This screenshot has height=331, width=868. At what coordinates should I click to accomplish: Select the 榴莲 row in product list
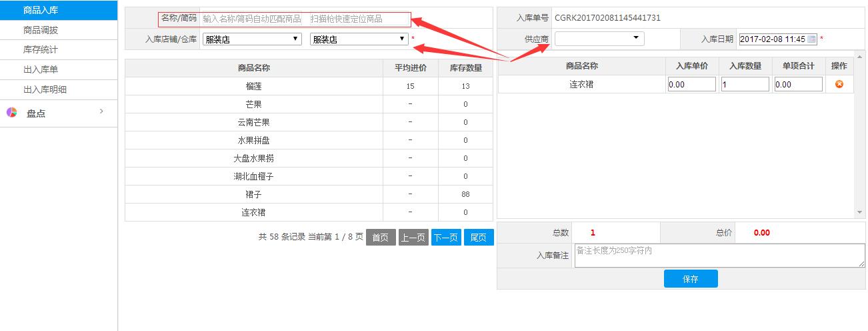(x=253, y=86)
